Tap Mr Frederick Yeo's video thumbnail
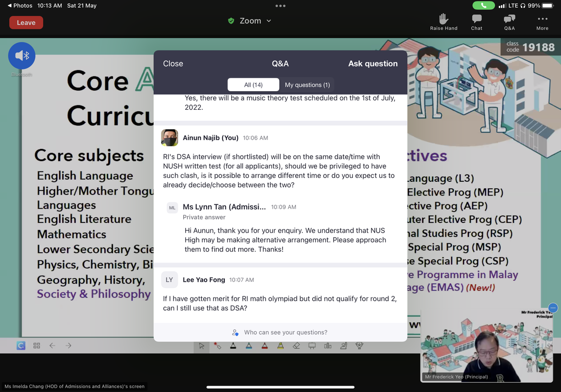 coord(487,346)
